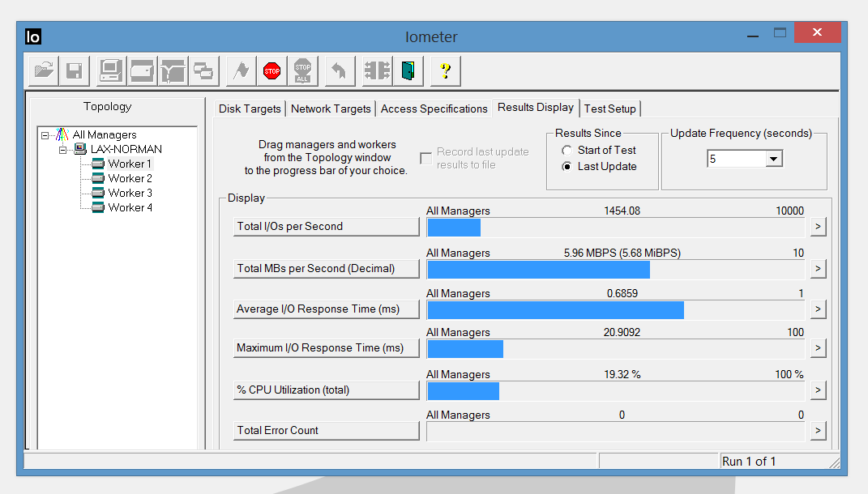Viewport: 868px width, 494px height.
Task: Click the % CPU Utilization progress bar
Action: point(616,391)
